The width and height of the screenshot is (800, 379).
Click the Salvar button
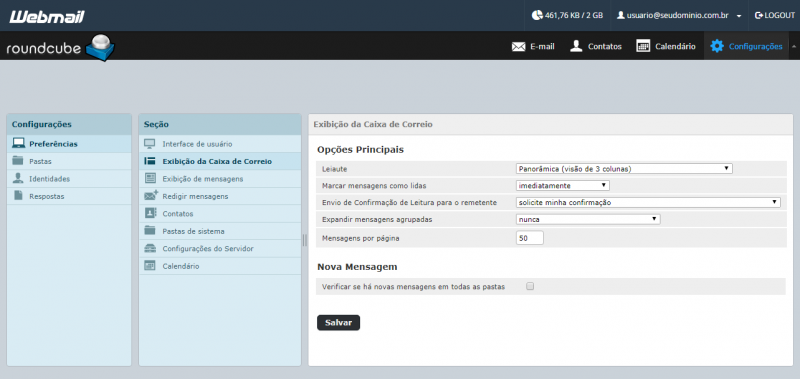pyautogui.click(x=338, y=323)
